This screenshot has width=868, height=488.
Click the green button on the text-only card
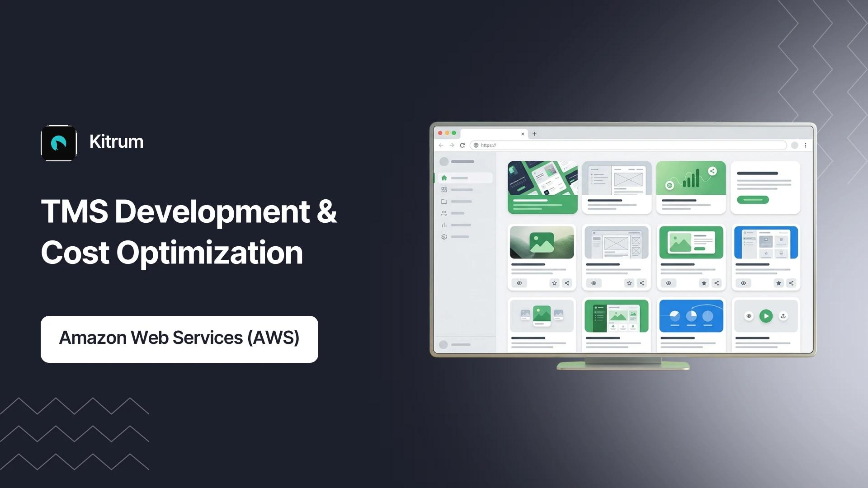point(753,199)
